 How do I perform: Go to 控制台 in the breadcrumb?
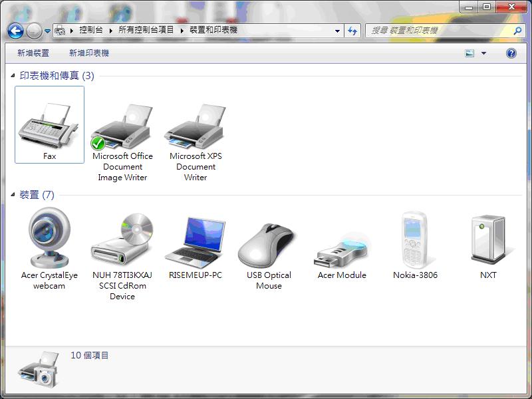click(x=91, y=30)
